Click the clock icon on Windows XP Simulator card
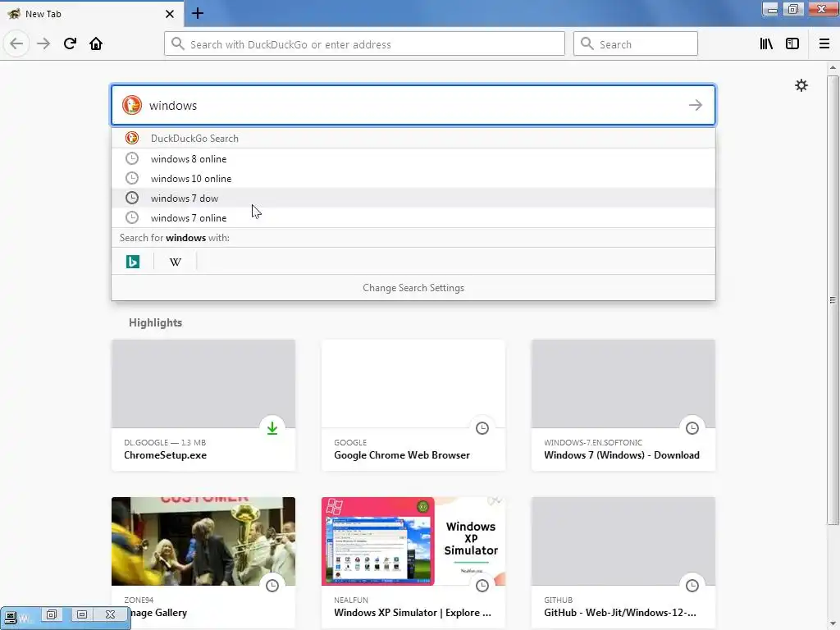840x630 pixels. click(x=482, y=585)
